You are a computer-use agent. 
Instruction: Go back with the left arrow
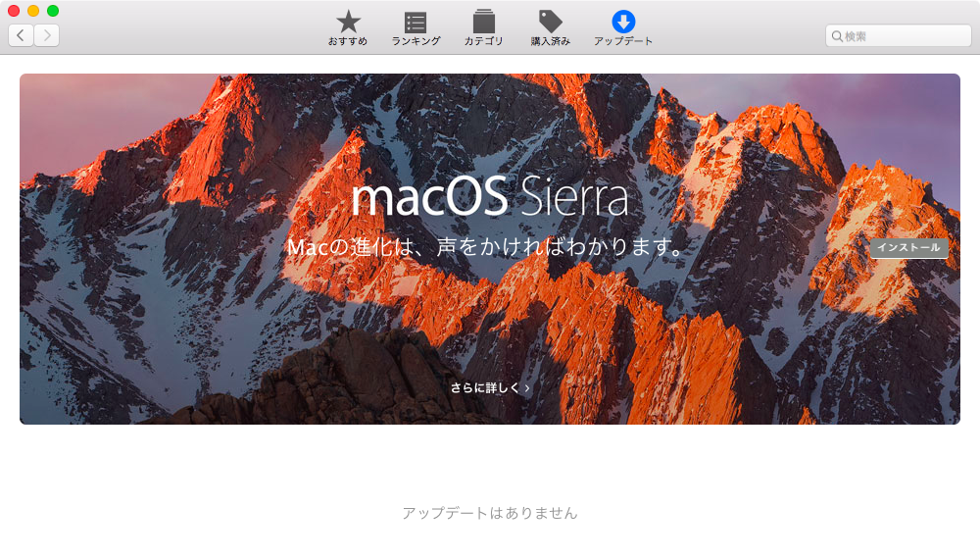pos(21,35)
